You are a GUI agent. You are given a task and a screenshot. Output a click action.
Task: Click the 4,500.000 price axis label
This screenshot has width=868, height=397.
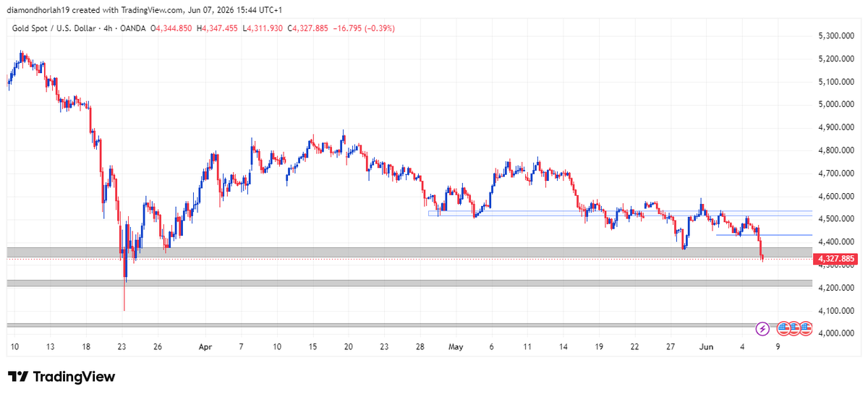tap(838, 219)
